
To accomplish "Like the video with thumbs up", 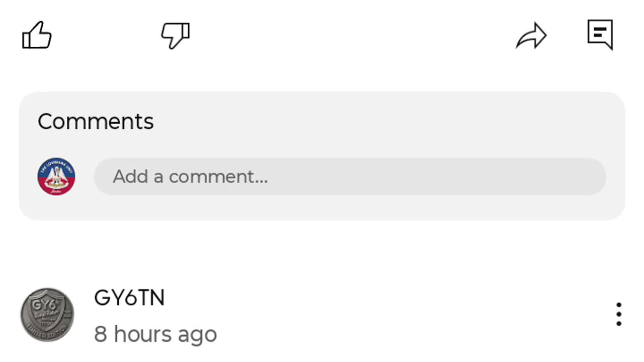I will tap(37, 35).
